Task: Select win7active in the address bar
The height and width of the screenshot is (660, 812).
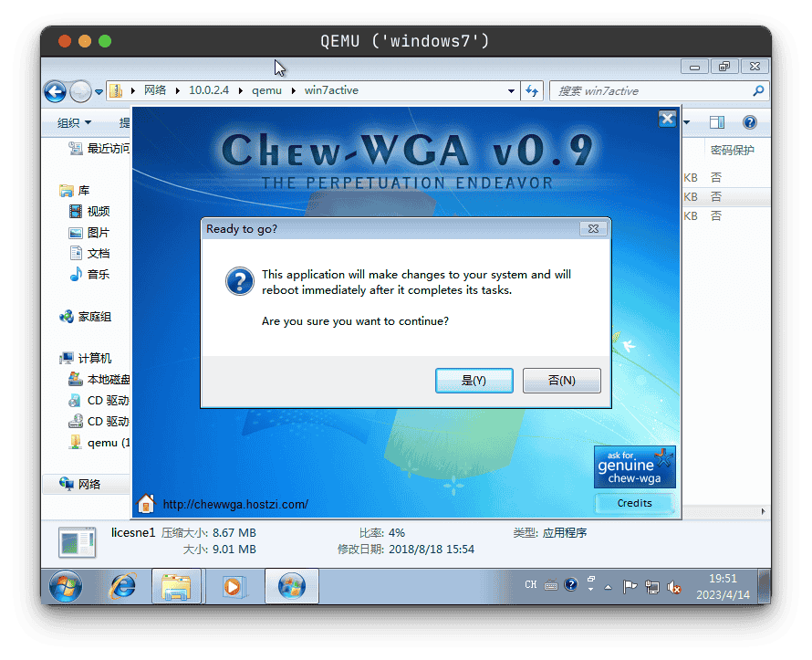Action: (331, 90)
